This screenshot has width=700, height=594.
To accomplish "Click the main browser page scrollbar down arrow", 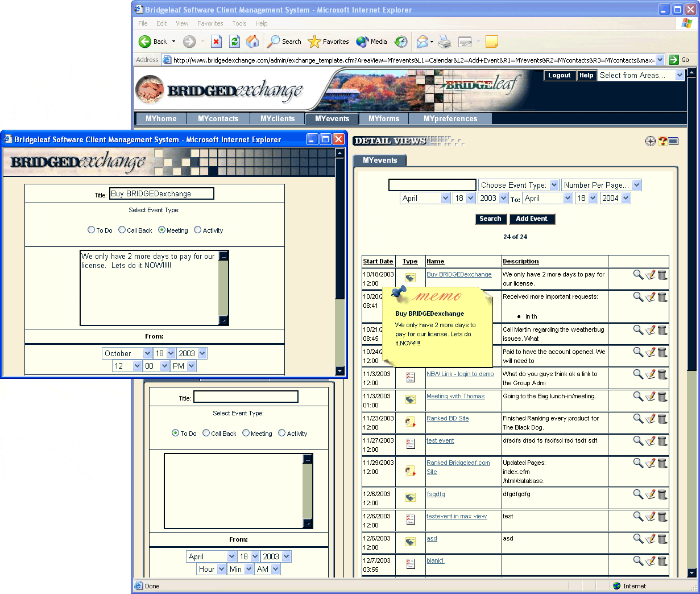I will 691,572.
